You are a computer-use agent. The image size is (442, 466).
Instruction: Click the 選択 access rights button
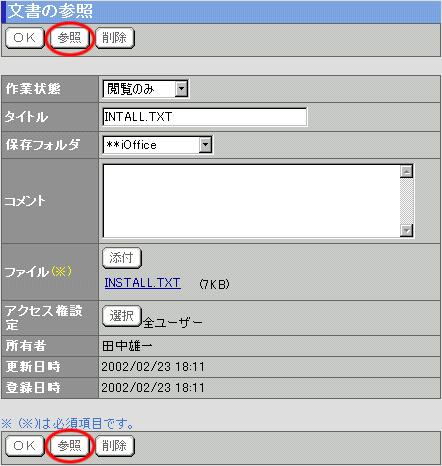point(122,316)
